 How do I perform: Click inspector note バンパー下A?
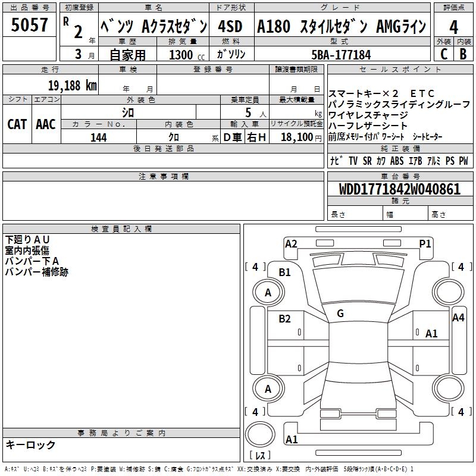pos(32,261)
